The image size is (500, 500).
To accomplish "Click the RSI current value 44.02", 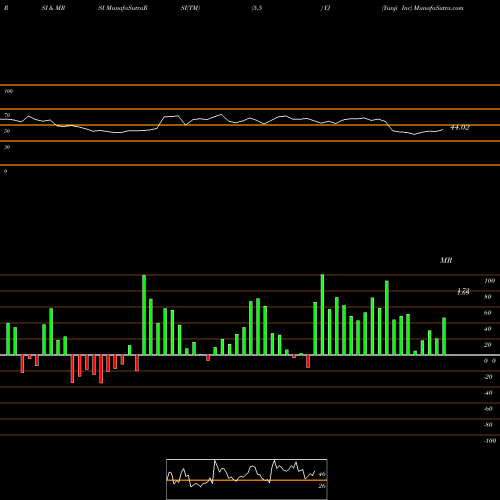I will (460, 127).
